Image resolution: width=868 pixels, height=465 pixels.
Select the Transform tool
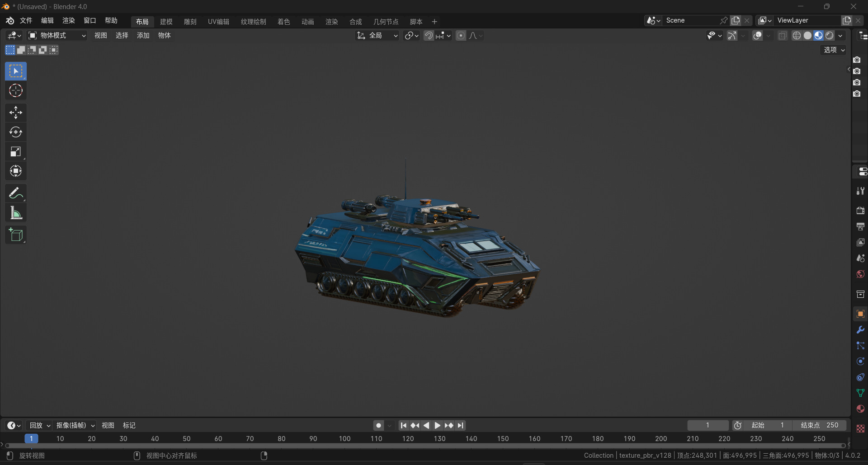click(x=16, y=171)
